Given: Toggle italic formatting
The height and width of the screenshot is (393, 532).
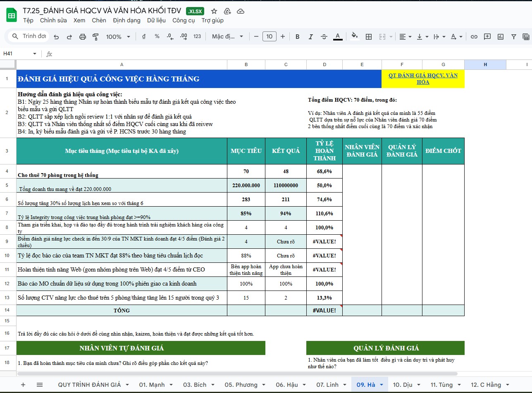Looking at the screenshot, I should (x=310, y=36).
